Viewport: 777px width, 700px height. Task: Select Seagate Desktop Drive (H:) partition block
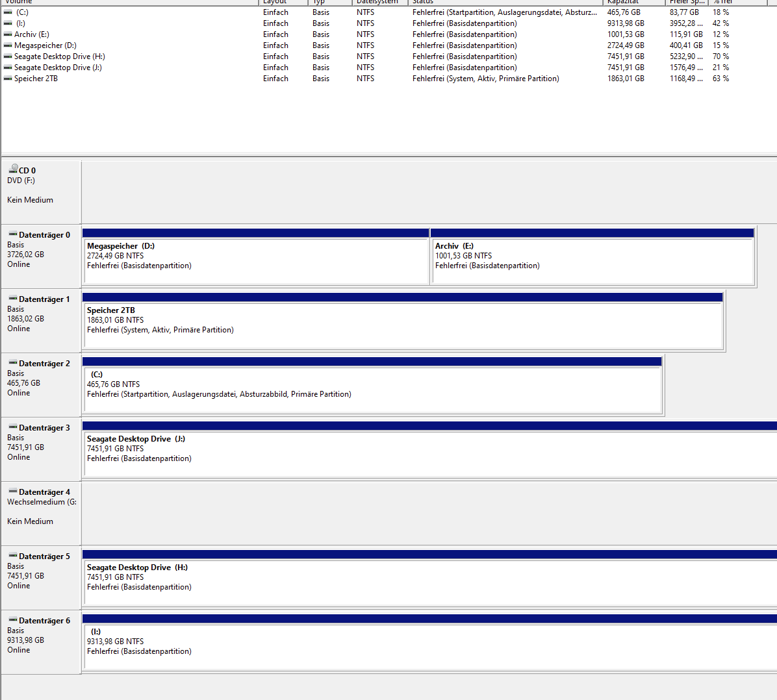click(x=429, y=578)
